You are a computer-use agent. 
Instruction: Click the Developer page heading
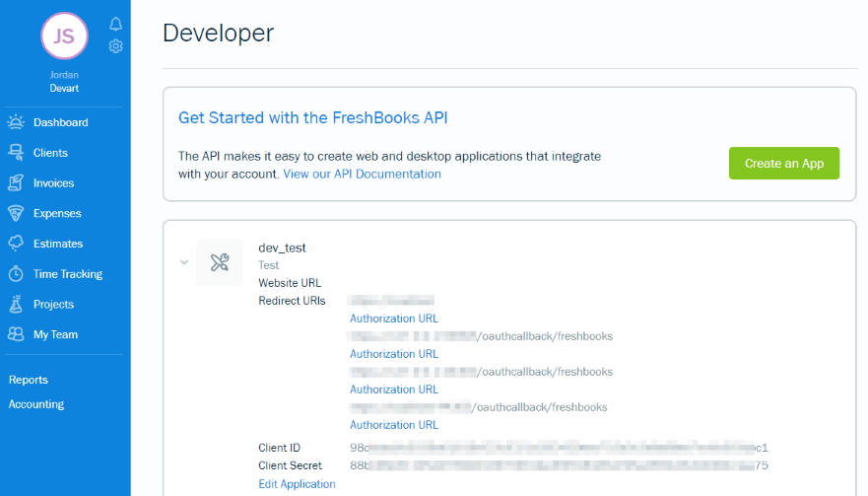218,33
